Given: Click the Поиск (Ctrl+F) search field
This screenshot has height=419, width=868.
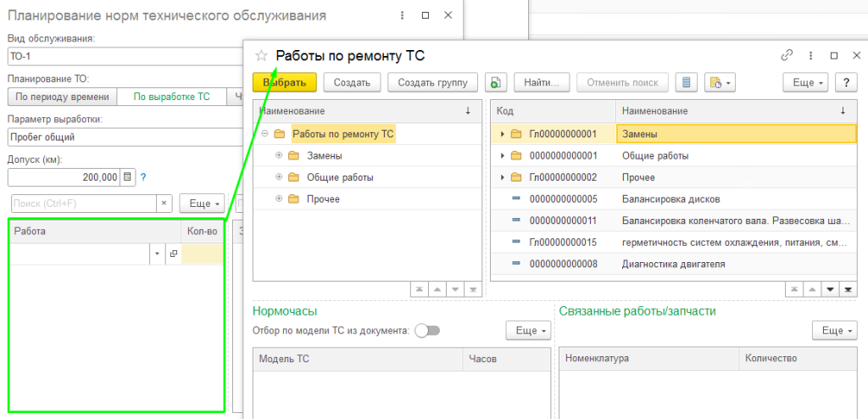Looking at the screenshot, I should (x=82, y=204).
